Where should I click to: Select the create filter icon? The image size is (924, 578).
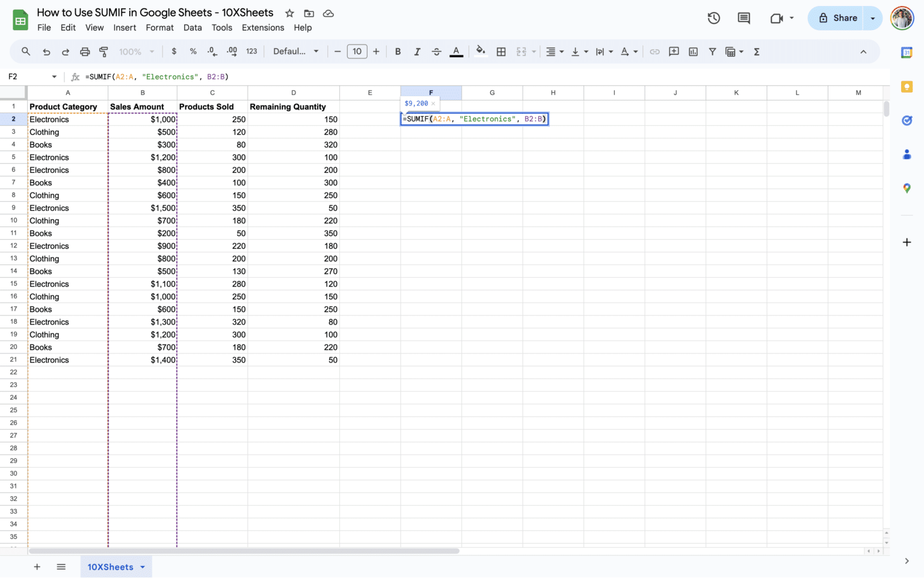click(712, 51)
